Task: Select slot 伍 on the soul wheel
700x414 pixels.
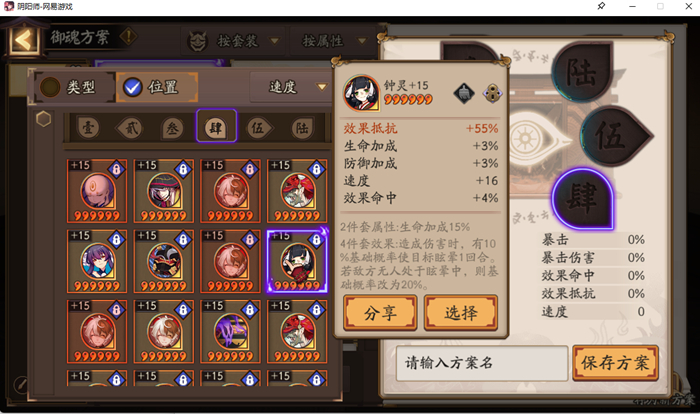Action: point(614,136)
